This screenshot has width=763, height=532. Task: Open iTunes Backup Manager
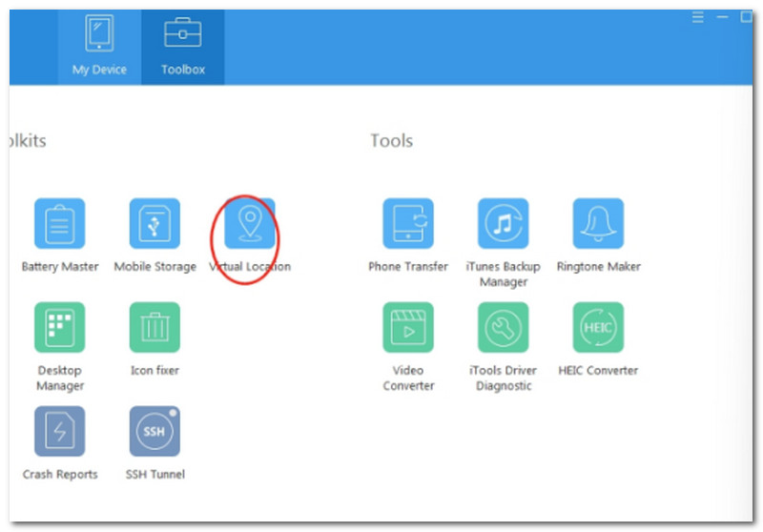[504, 223]
